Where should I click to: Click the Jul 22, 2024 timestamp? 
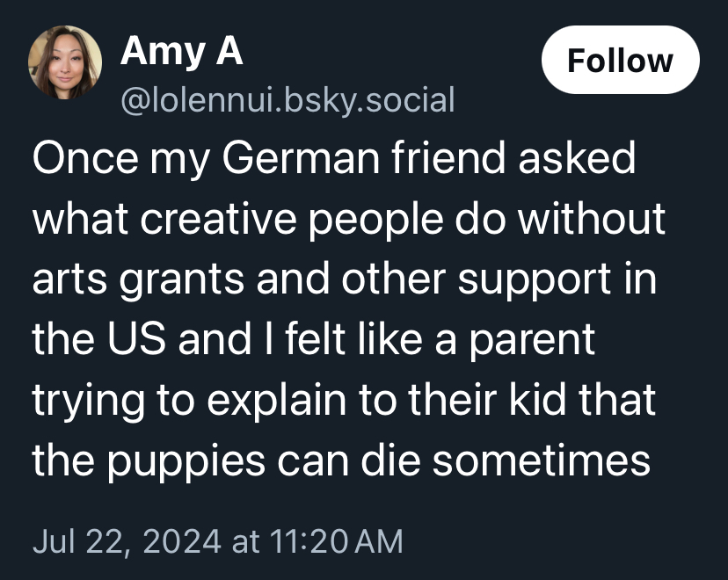click(128, 539)
